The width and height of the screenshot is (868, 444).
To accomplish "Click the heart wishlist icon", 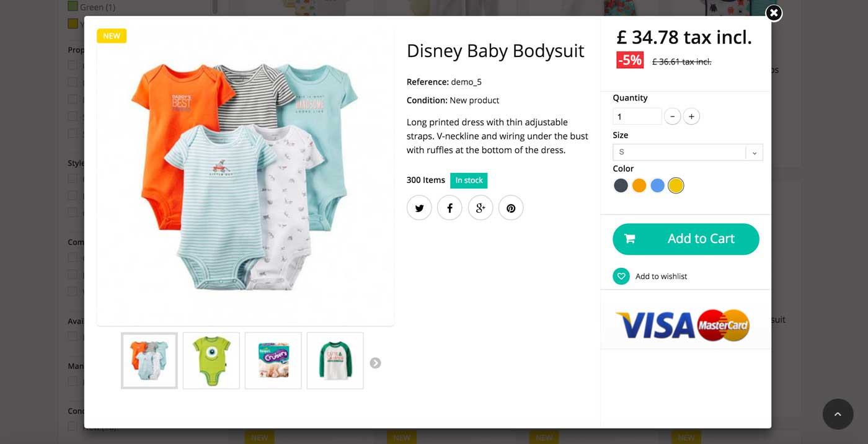I will coord(621,277).
